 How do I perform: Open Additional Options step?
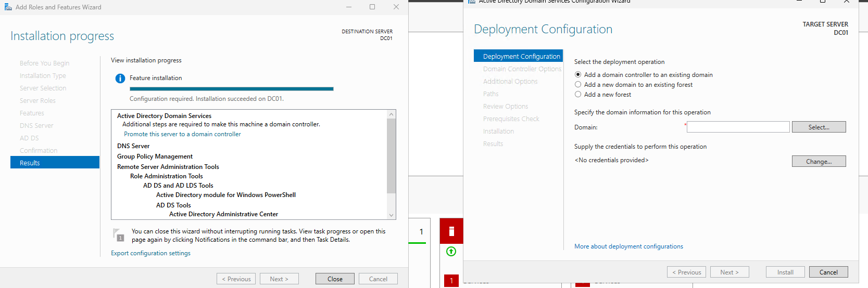click(x=510, y=82)
